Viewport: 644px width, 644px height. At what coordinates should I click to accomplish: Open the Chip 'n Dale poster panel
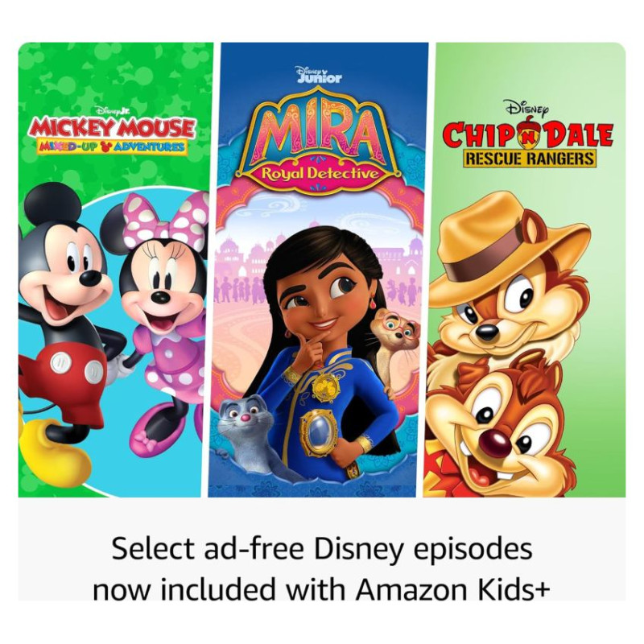(x=525, y=270)
